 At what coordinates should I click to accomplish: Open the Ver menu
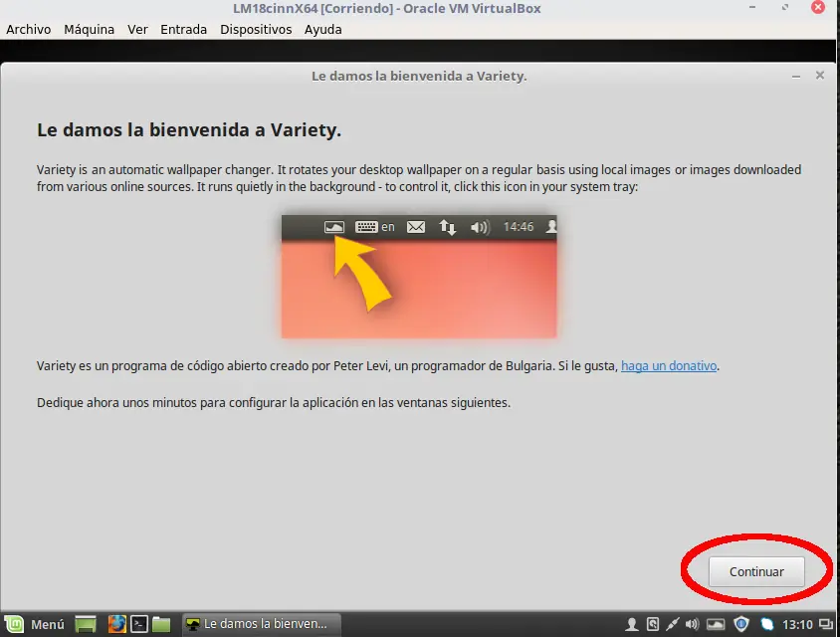tap(137, 30)
